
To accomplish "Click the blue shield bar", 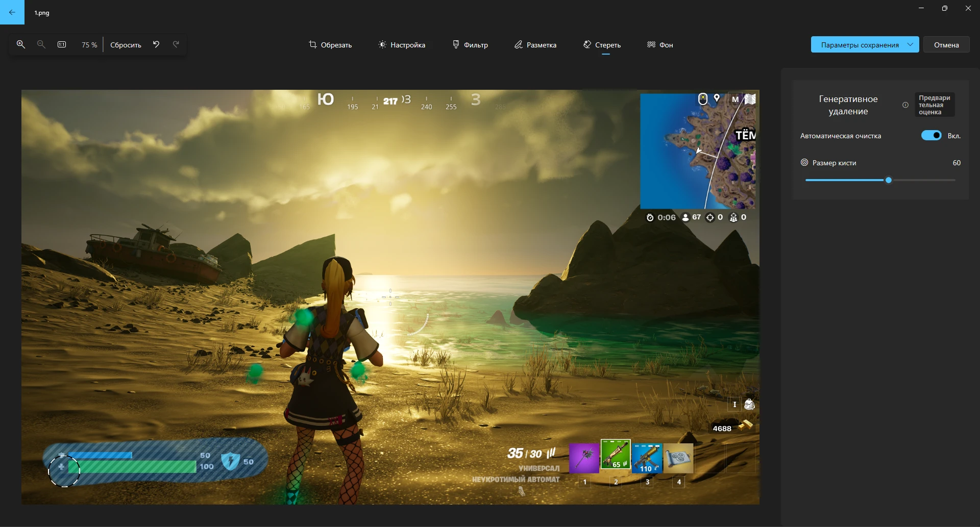I will (101, 455).
